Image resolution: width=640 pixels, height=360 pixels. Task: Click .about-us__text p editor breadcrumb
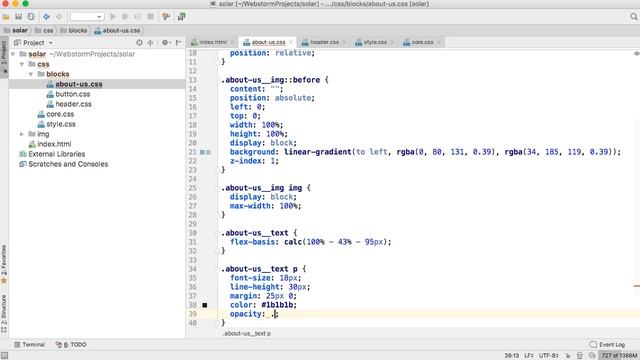[x=247, y=333]
